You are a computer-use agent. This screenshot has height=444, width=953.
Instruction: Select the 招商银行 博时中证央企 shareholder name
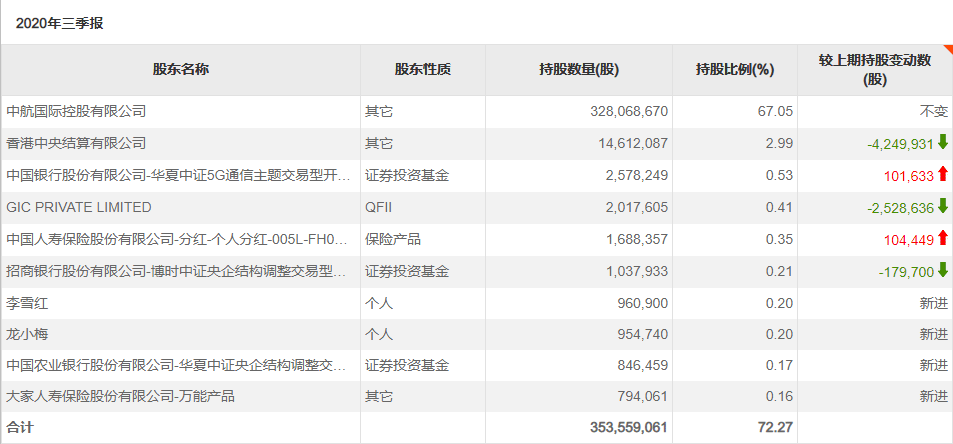click(x=176, y=272)
